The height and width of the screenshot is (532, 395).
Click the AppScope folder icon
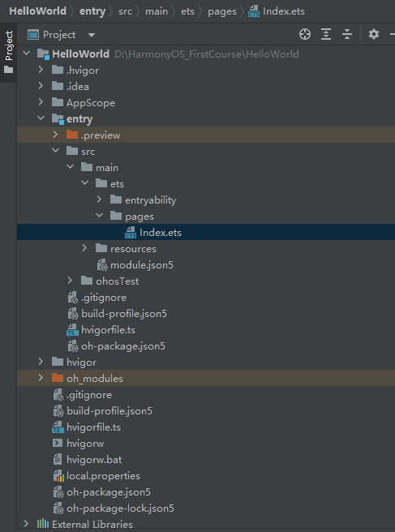(58, 102)
